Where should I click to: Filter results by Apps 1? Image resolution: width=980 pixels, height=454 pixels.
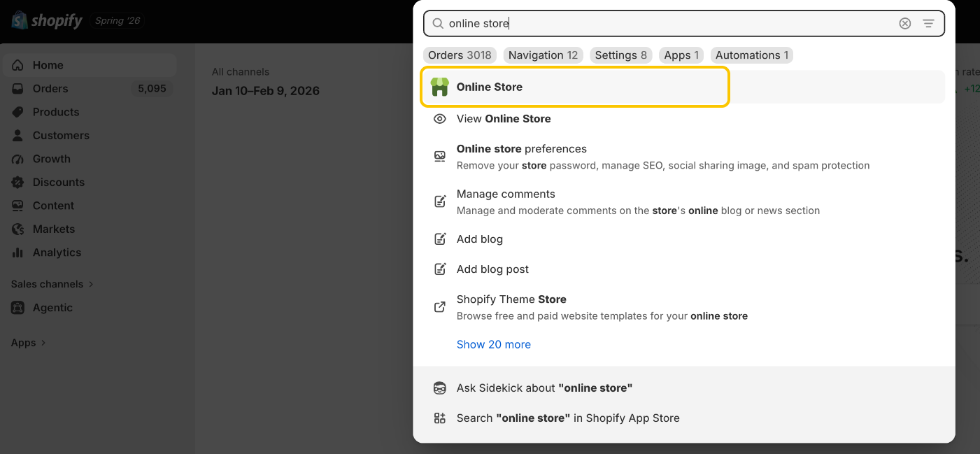(681, 55)
